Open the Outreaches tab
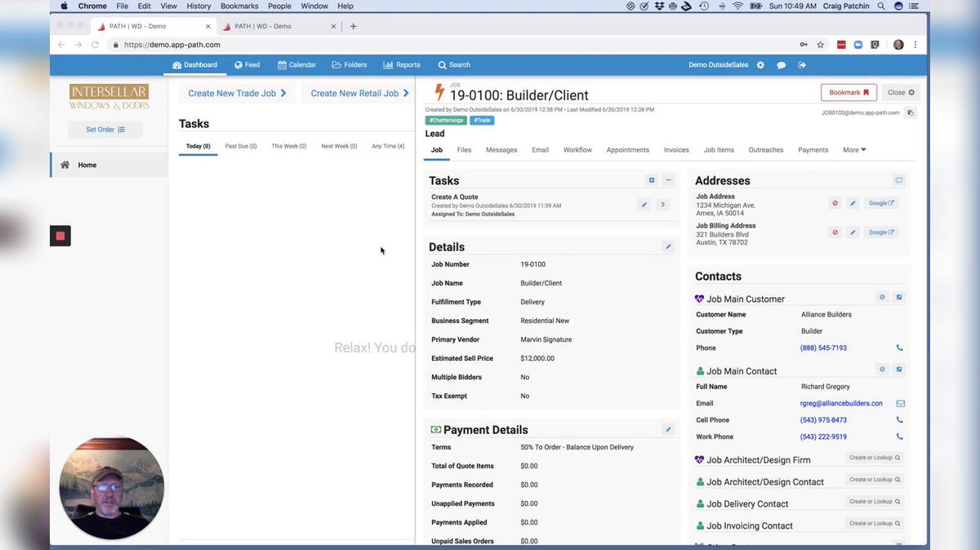This screenshot has width=980, height=550. point(766,150)
